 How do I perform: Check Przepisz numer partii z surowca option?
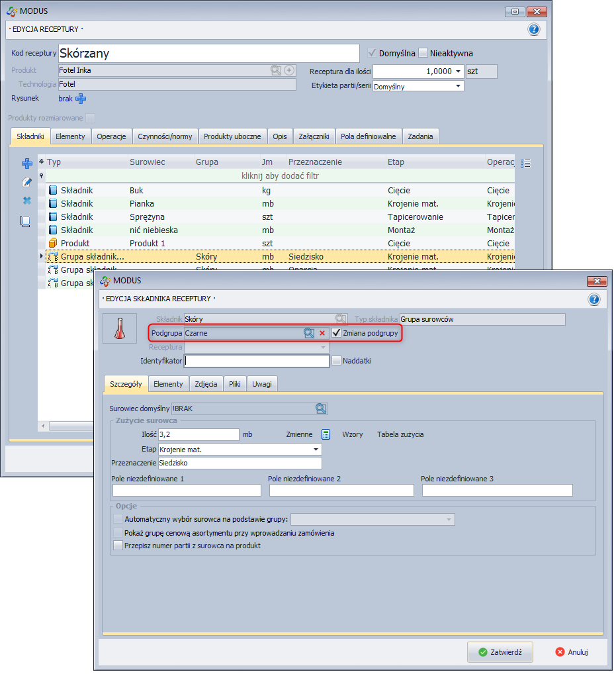click(118, 546)
